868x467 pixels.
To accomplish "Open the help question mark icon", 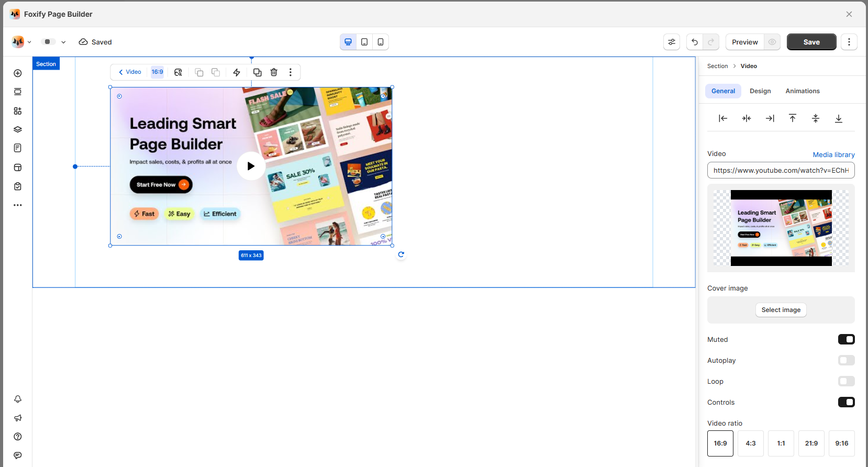I will pyautogui.click(x=18, y=437).
